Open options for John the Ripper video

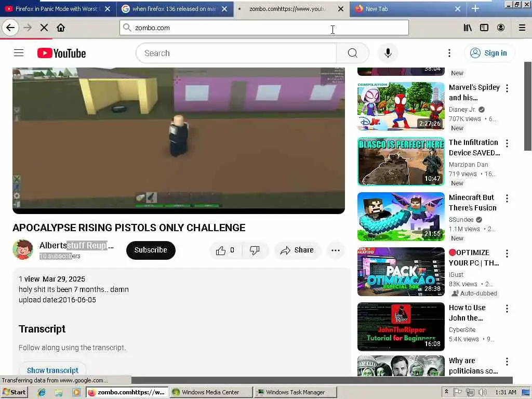(507, 309)
